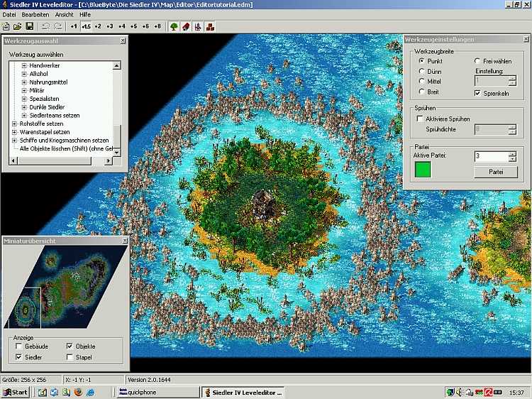This screenshot has width=532, height=399.
Task: Open the Ansicht menu
Action: (x=64, y=15)
